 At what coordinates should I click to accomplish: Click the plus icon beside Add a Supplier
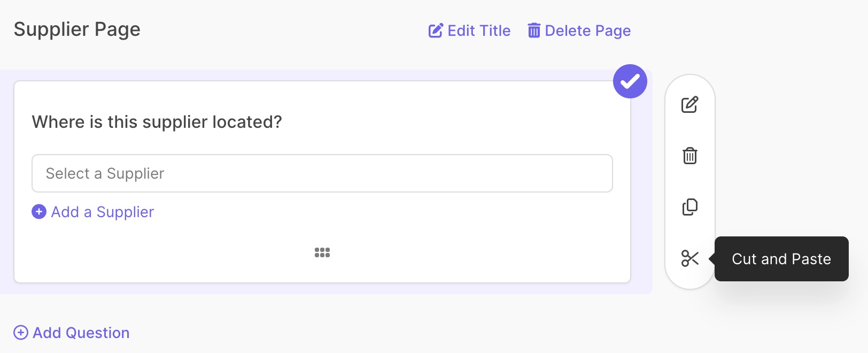click(x=39, y=212)
